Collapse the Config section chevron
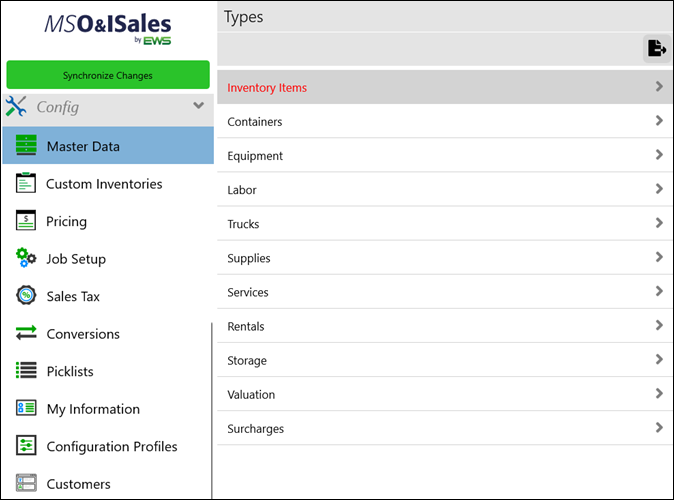Viewport: 674px width, 500px height. point(198,106)
